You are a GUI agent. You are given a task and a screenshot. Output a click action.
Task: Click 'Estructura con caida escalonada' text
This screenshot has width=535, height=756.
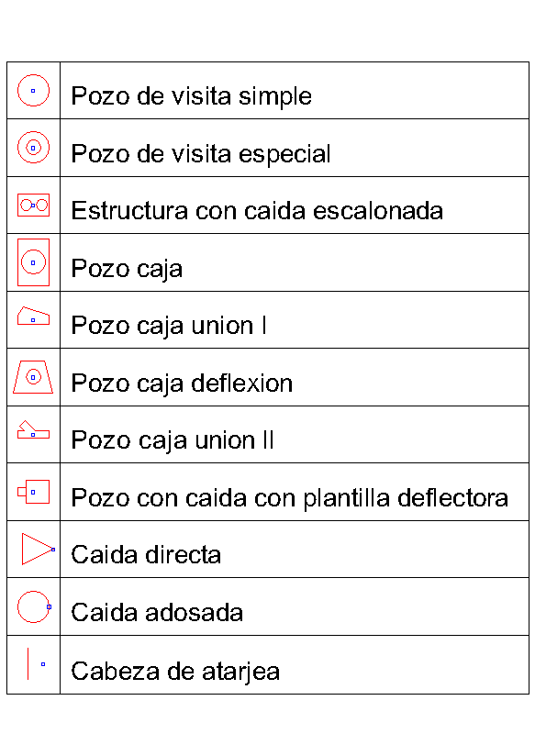[x=257, y=211]
